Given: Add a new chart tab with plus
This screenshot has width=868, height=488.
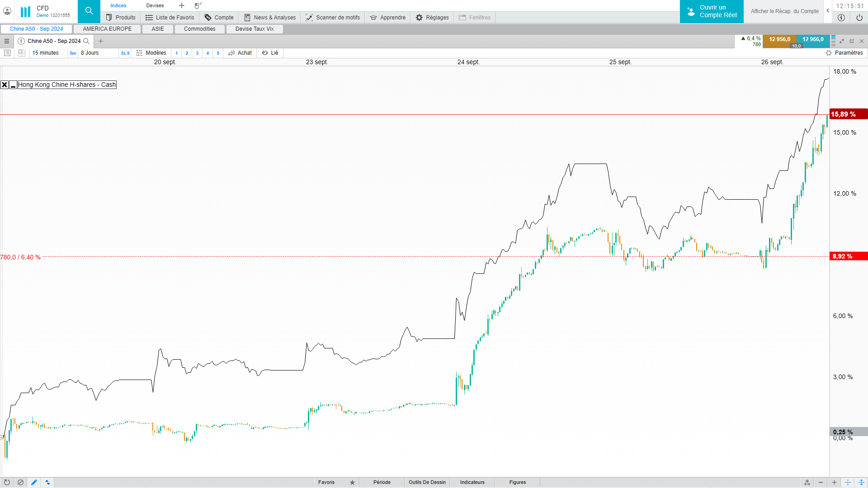Looking at the screenshot, I should pos(101,41).
